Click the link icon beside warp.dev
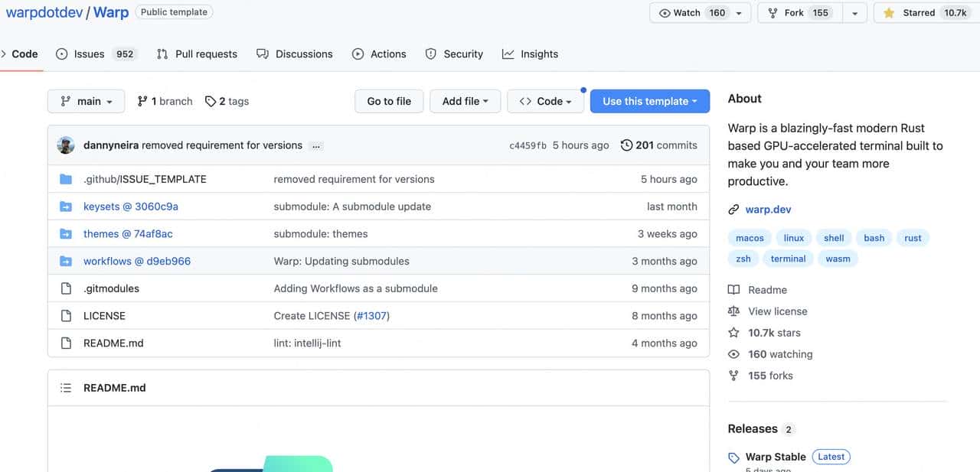Screen dimensions: 980x472 [x=733, y=210]
